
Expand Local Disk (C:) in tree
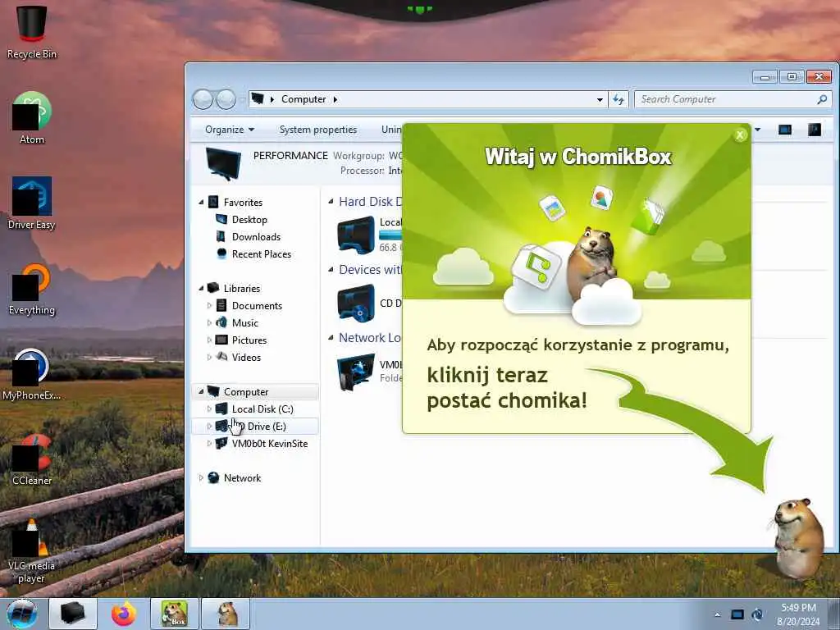pos(209,409)
